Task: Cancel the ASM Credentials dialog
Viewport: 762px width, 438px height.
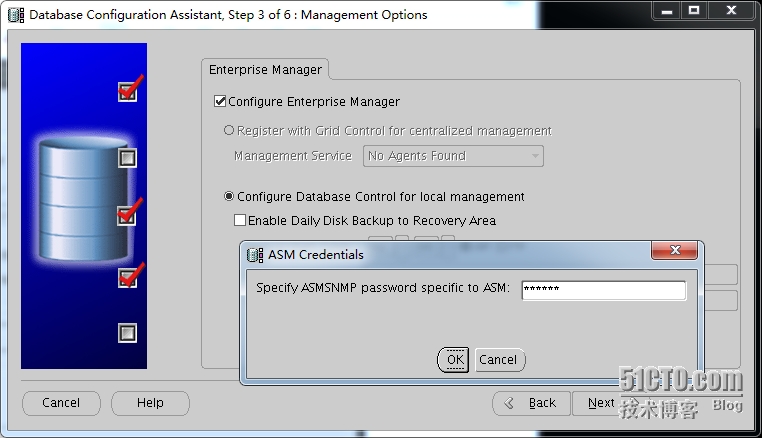Action: coord(500,360)
